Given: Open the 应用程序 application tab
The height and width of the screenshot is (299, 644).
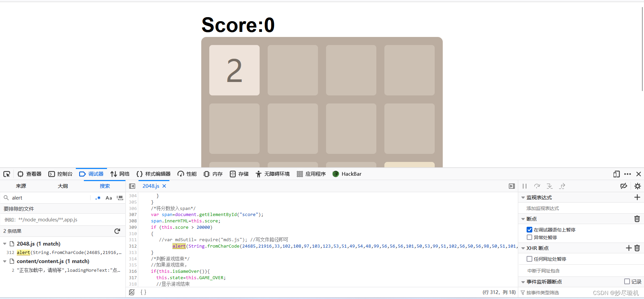Looking at the screenshot, I should [311, 174].
